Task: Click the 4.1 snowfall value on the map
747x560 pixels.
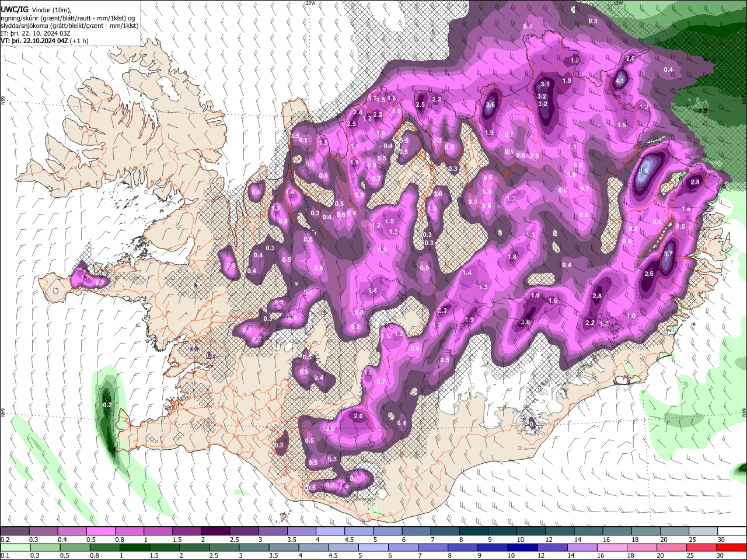Action: 620,80
